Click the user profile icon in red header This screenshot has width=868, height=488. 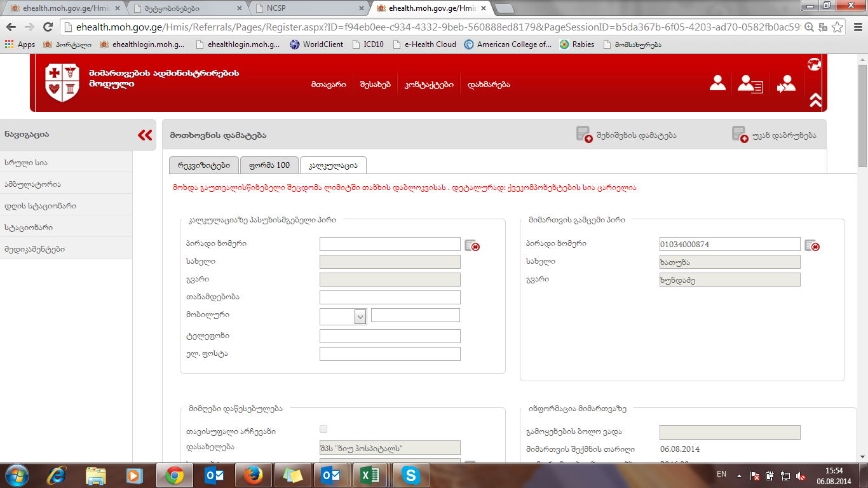coord(717,83)
